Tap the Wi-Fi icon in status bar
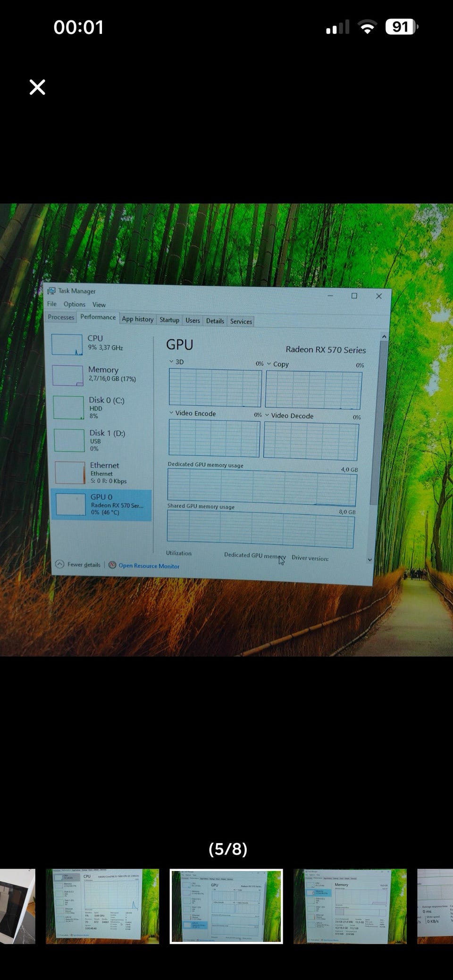The image size is (453, 980). pos(367,27)
